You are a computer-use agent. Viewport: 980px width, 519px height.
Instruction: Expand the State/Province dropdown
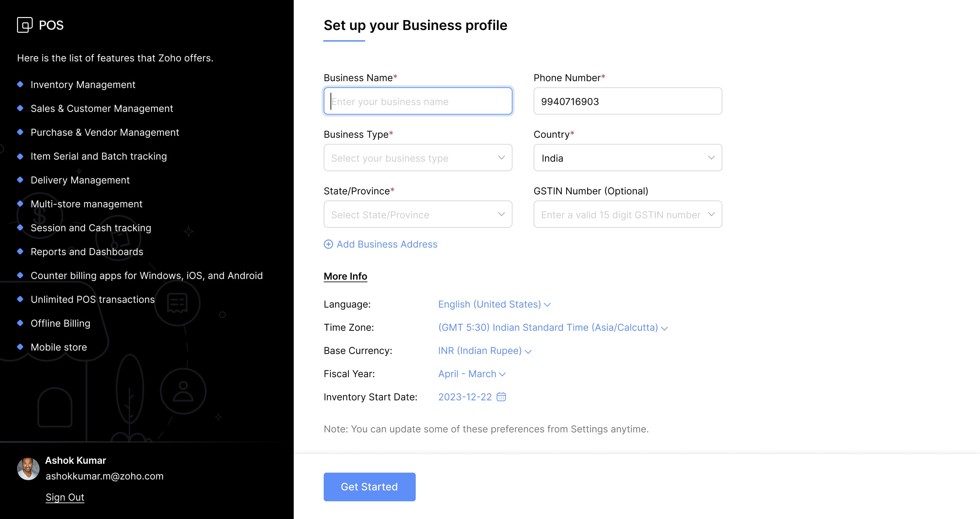[418, 214]
